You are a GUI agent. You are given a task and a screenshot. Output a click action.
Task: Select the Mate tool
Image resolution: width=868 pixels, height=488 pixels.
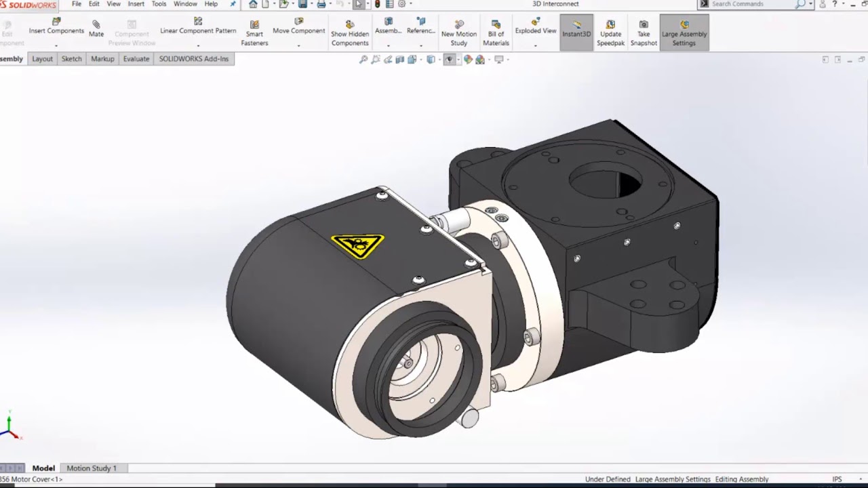[96, 29]
